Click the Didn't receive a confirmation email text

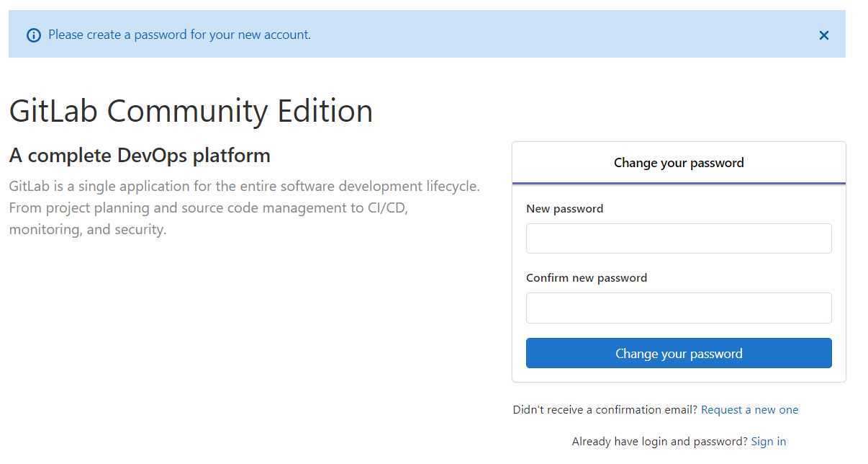(x=605, y=410)
